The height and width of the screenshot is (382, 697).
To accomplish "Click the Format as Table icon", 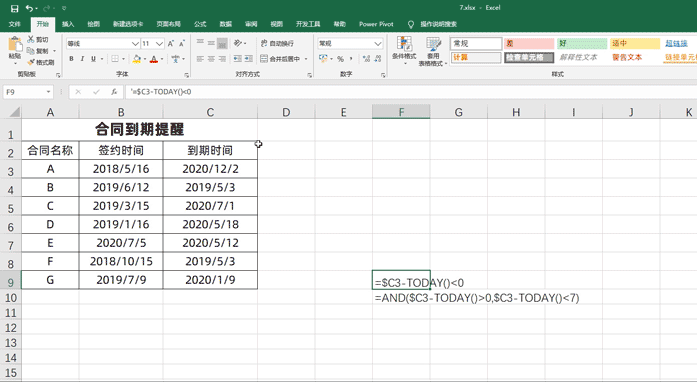I will (433, 44).
